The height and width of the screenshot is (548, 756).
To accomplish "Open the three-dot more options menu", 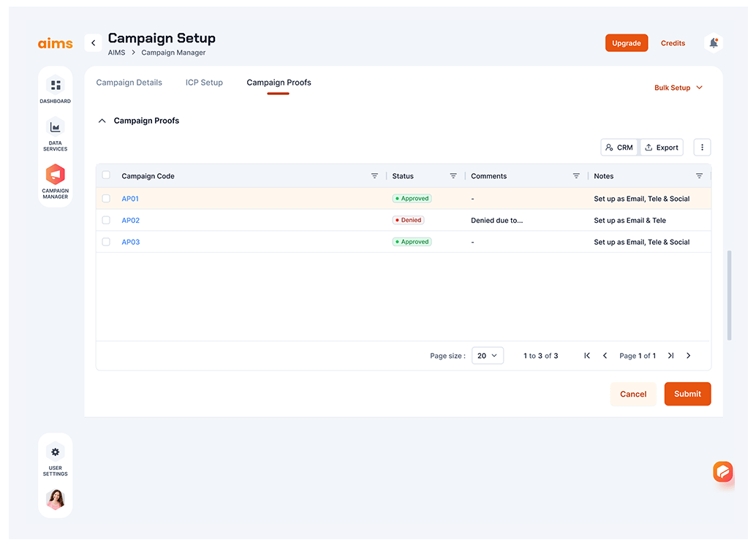I will pyautogui.click(x=701, y=148).
